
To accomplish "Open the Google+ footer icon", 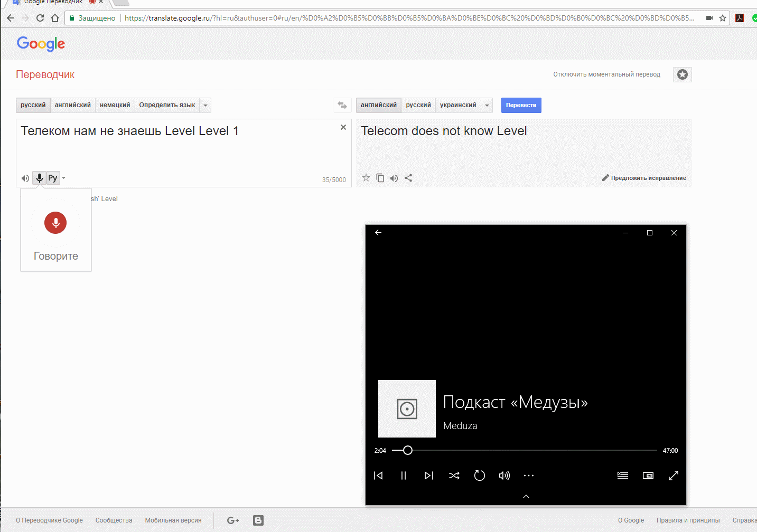I will tap(233, 520).
